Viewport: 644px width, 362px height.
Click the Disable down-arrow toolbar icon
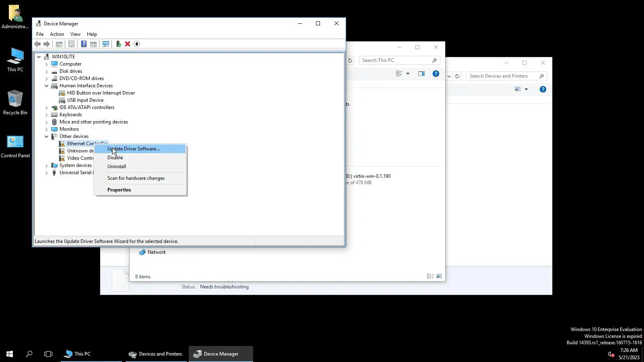pos(137,44)
